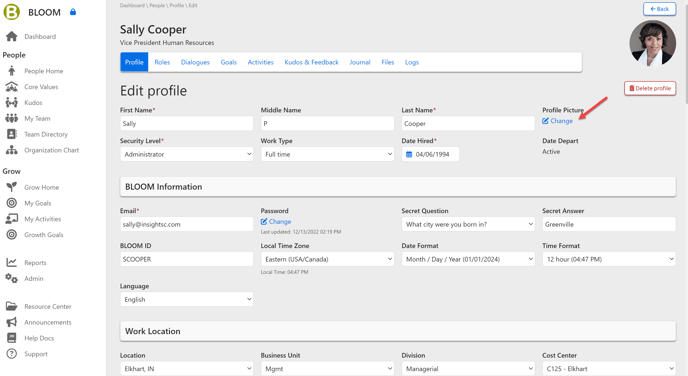This screenshot has width=688, height=376.
Task: Switch to the Roles tab
Action: point(162,62)
